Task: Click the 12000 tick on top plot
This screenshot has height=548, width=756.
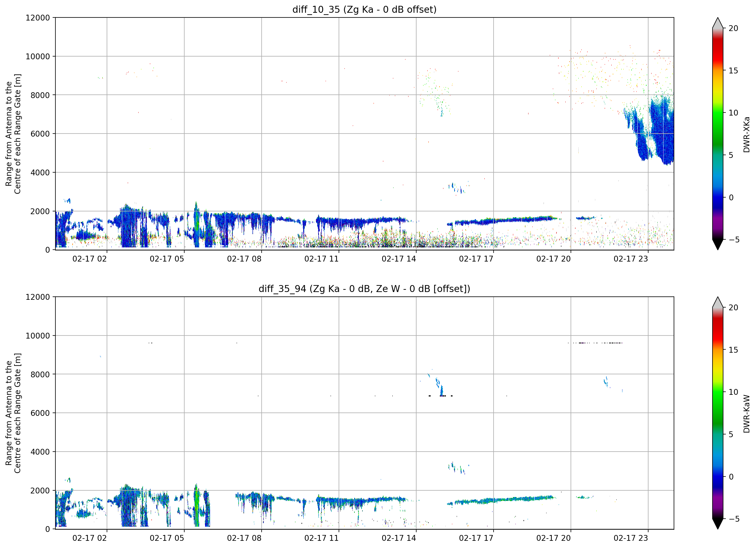Action: (x=38, y=18)
